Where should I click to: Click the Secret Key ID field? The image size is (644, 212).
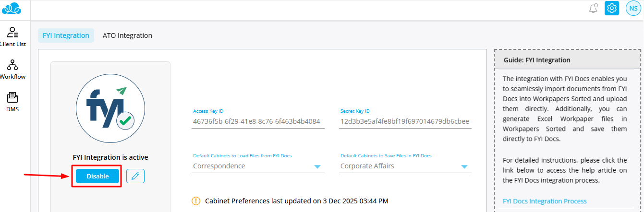[404, 122]
